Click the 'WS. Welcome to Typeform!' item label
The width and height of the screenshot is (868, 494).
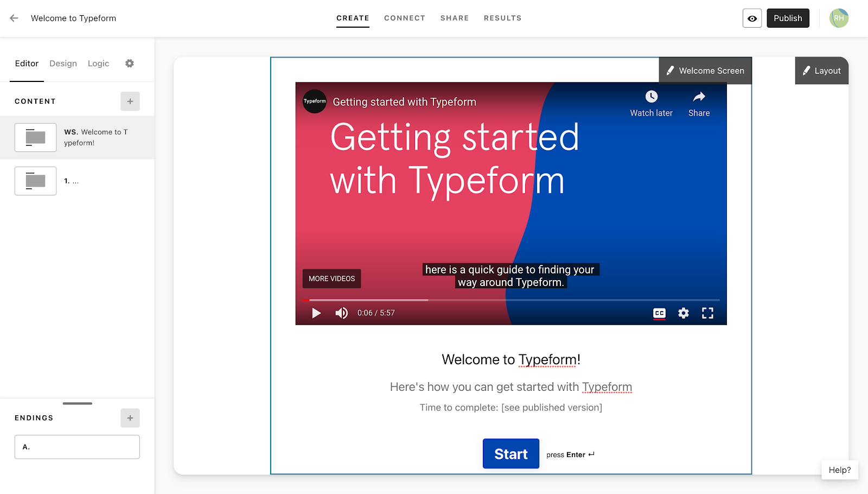tap(96, 137)
